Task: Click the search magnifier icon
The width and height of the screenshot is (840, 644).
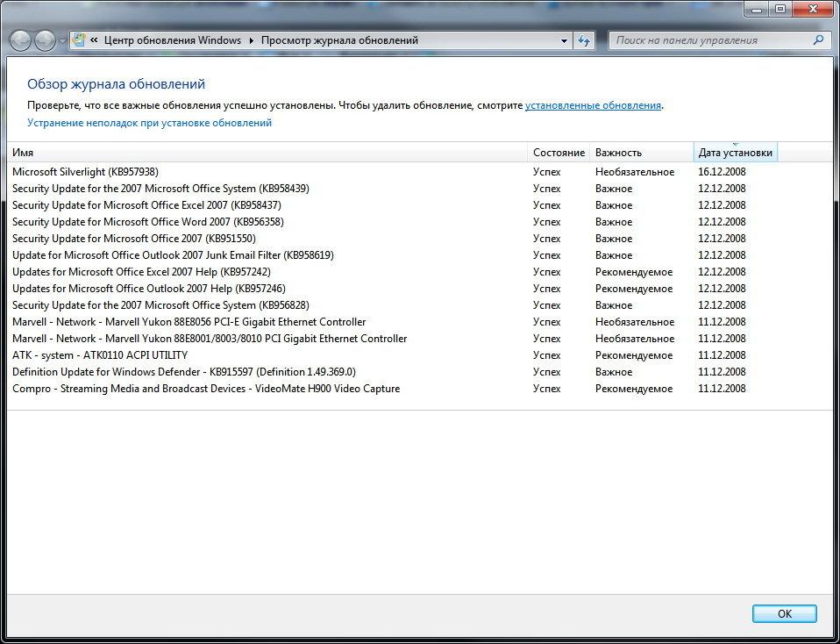Action: point(818,40)
